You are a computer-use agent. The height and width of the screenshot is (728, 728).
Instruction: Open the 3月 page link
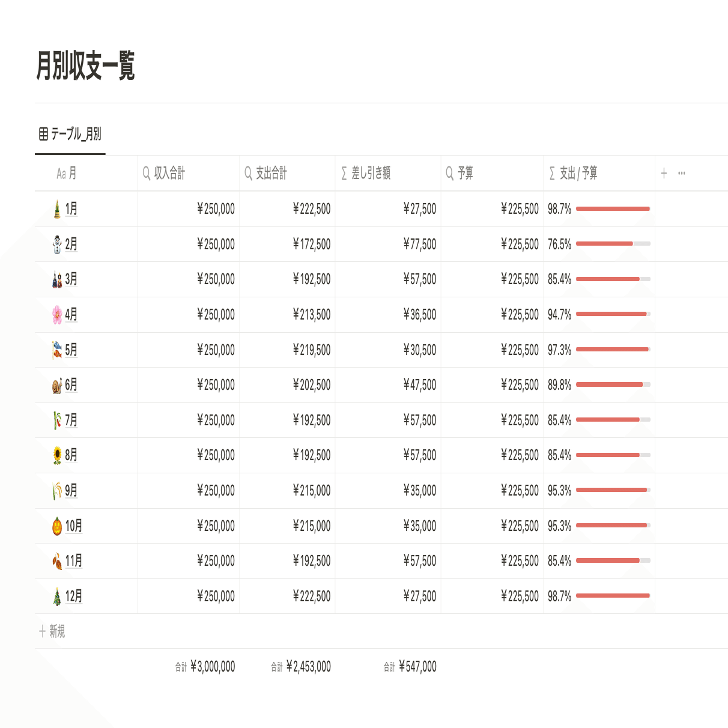point(71,279)
